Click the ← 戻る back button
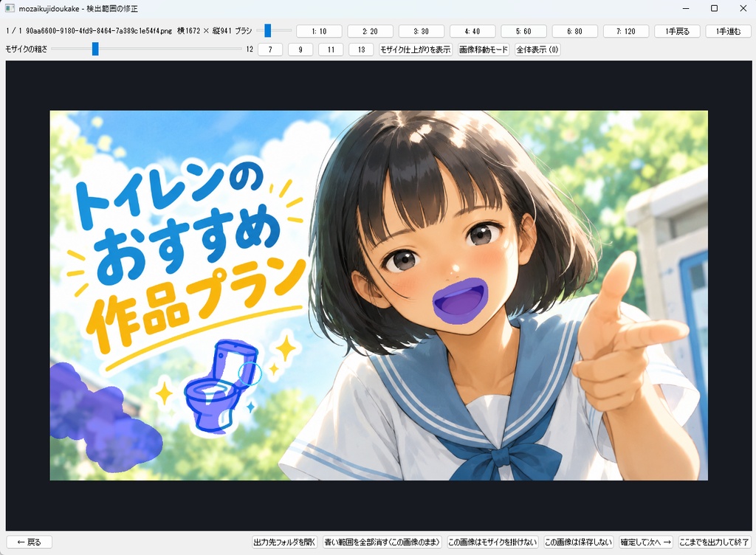The width and height of the screenshot is (756, 555). pos(30,542)
